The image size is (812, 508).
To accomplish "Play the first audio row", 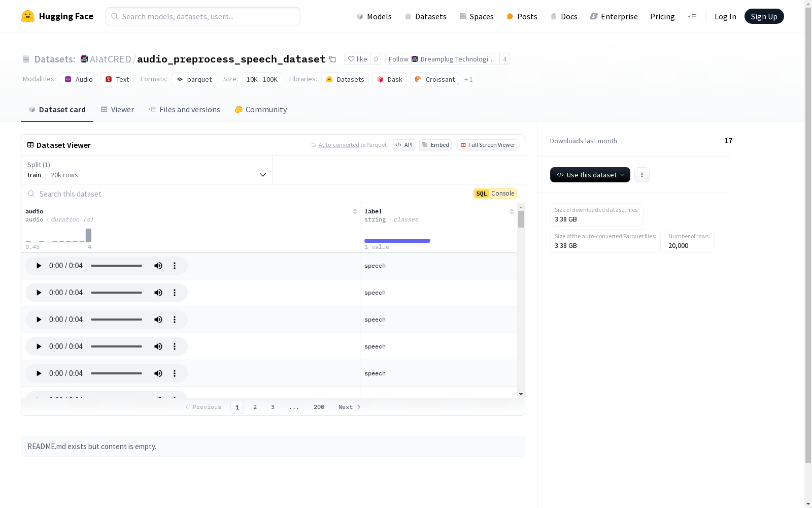I will (x=39, y=266).
